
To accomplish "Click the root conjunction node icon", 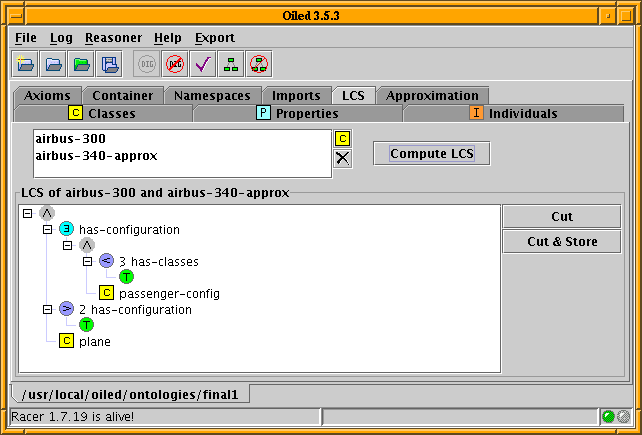I will [x=47, y=213].
